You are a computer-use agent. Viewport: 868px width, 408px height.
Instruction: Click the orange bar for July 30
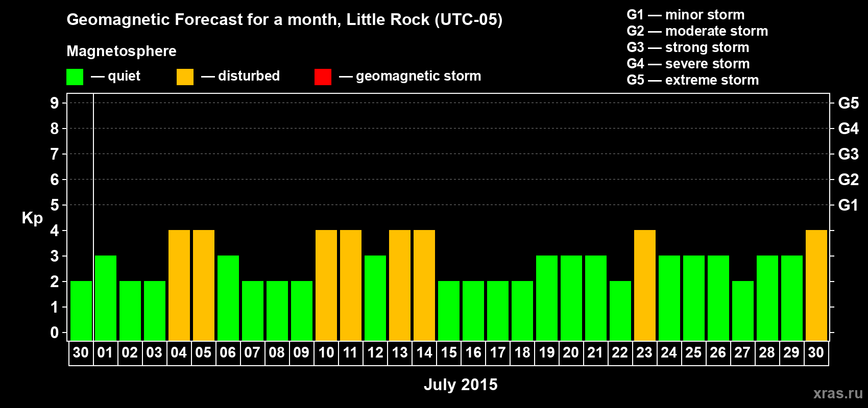click(x=816, y=285)
